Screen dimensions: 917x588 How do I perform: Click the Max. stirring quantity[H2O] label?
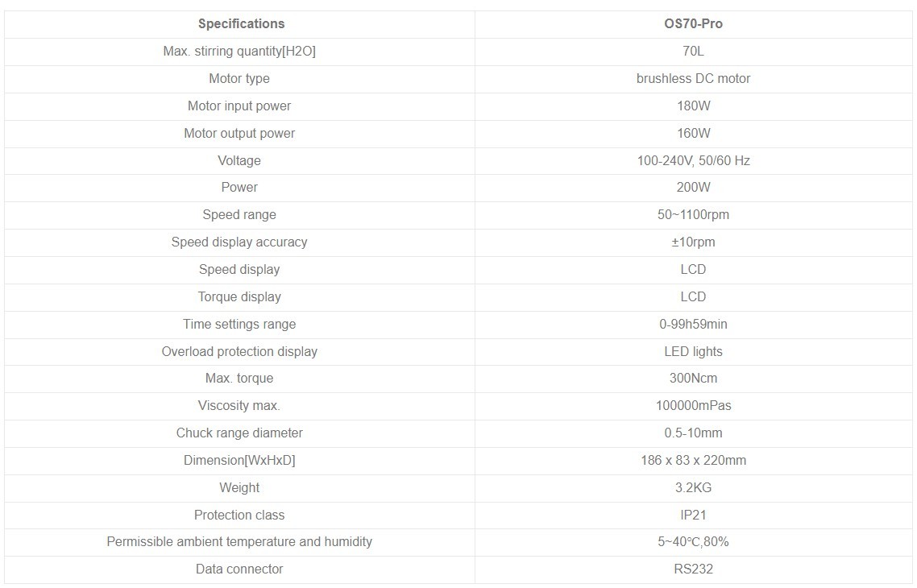click(x=239, y=52)
